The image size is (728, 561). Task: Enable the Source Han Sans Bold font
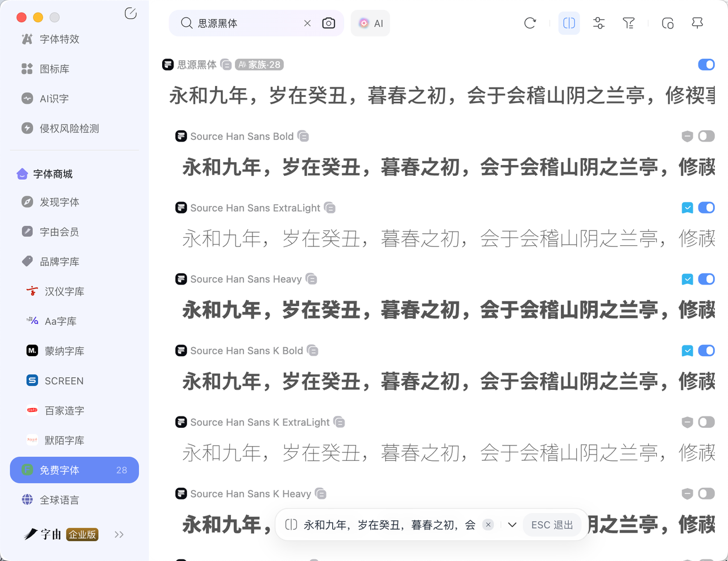pyautogui.click(x=706, y=137)
